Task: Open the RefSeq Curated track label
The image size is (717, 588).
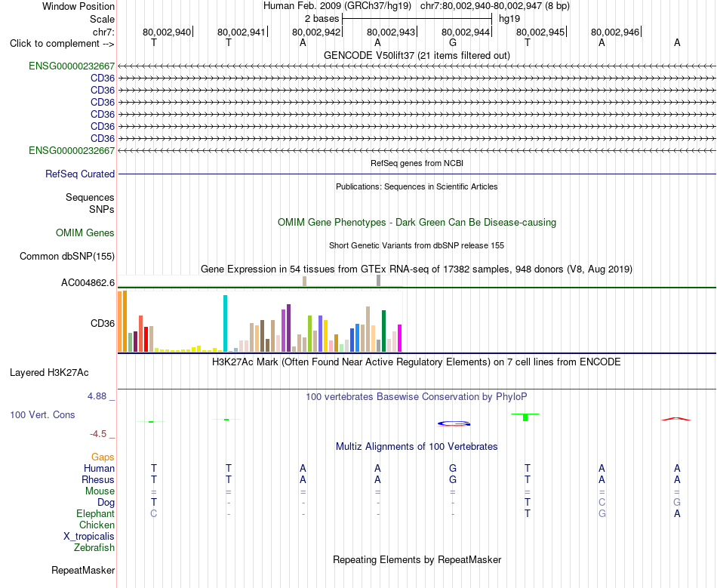Action: [80, 174]
